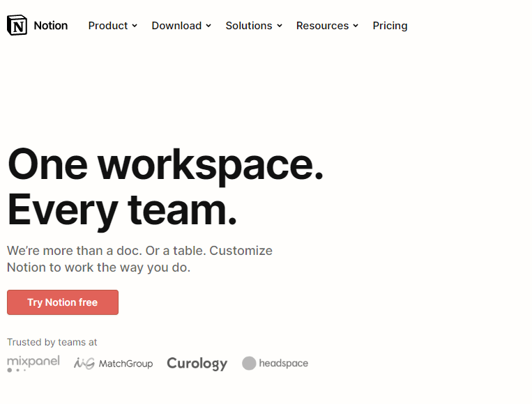Expand the Download chevron arrow

pyautogui.click(x=208, y=26)
